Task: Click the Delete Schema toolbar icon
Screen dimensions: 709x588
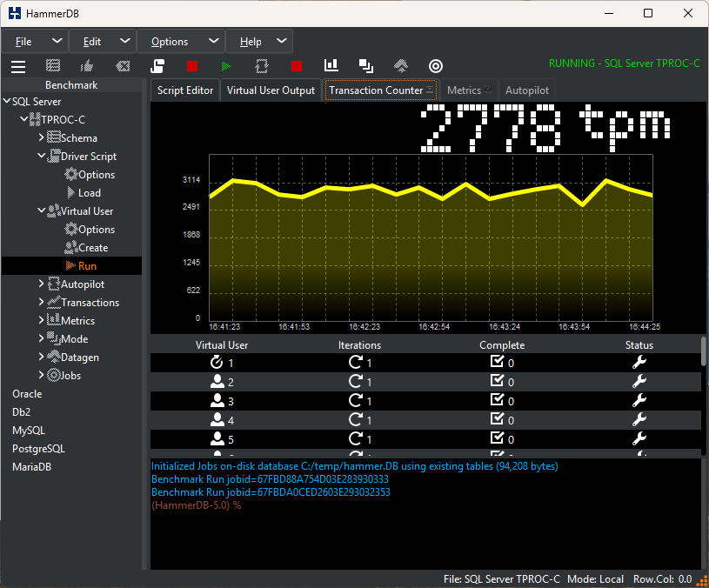Action: click(123, 66)
